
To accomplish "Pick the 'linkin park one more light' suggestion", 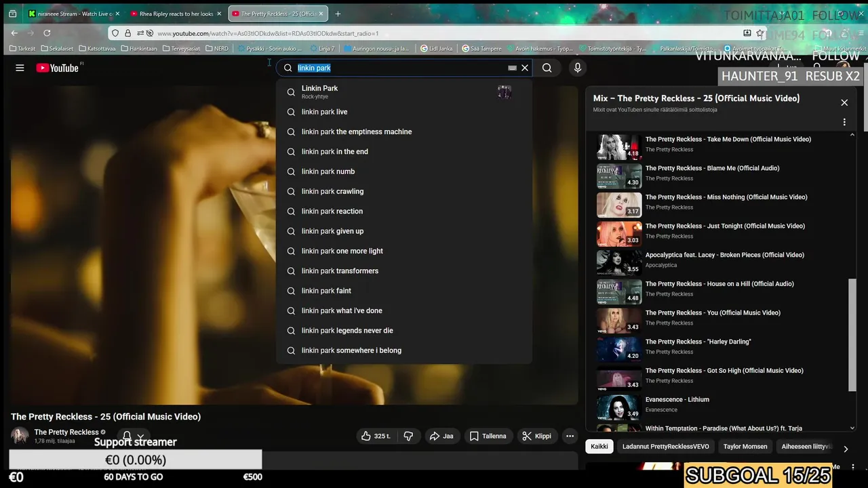I will coord(404,251).
